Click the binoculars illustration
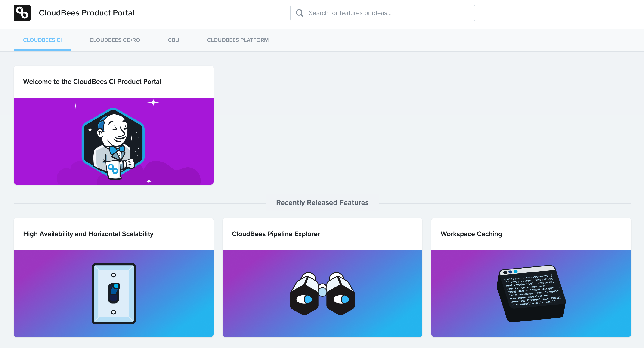The width and height of the screenshot is (644, 348). point(322,293)
